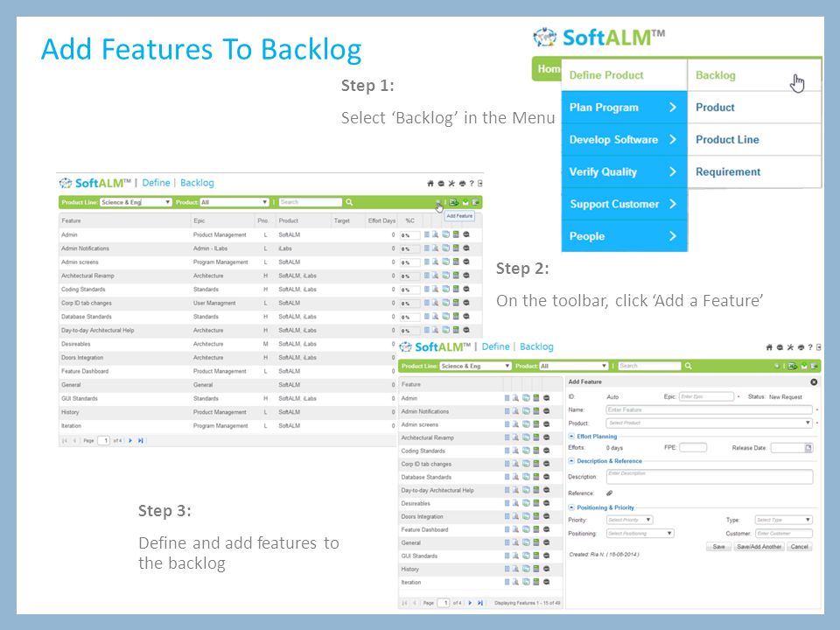Select Requirement submenu item
The image size is (840, 630).
tap(754, 171)
